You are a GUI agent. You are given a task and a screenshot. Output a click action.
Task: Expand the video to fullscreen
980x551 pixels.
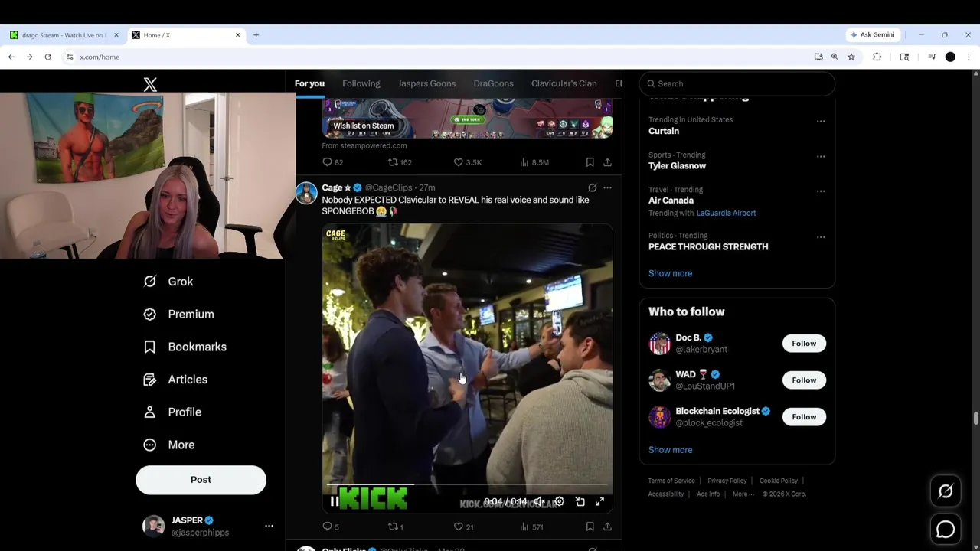pyautogui.click(x=600, y=501)
